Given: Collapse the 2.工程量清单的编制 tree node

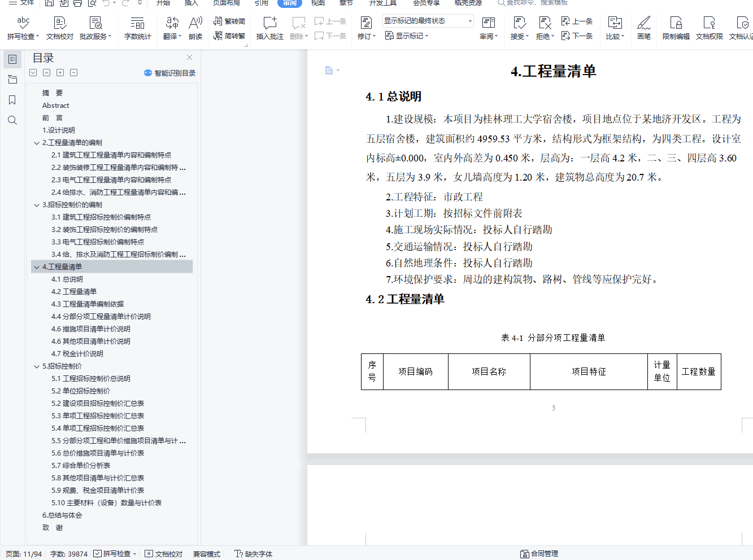Looking at the screenshot, I should tap(37, 143).
